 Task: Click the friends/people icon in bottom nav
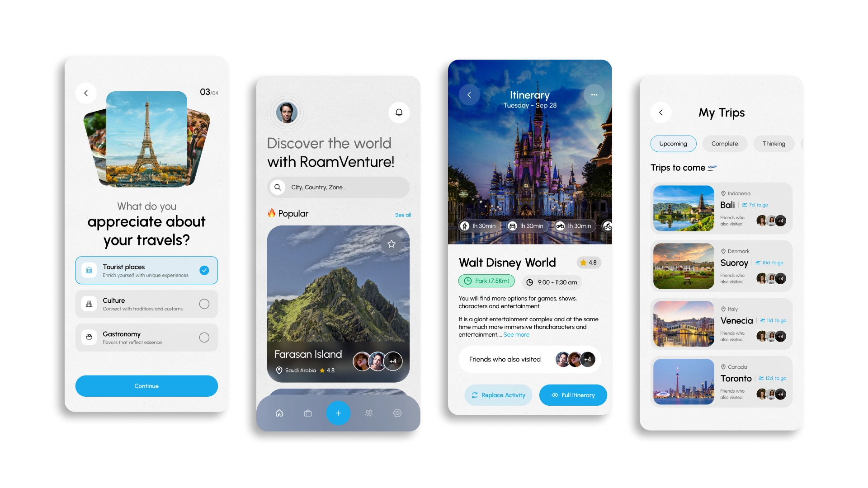[x=369, y=413]
